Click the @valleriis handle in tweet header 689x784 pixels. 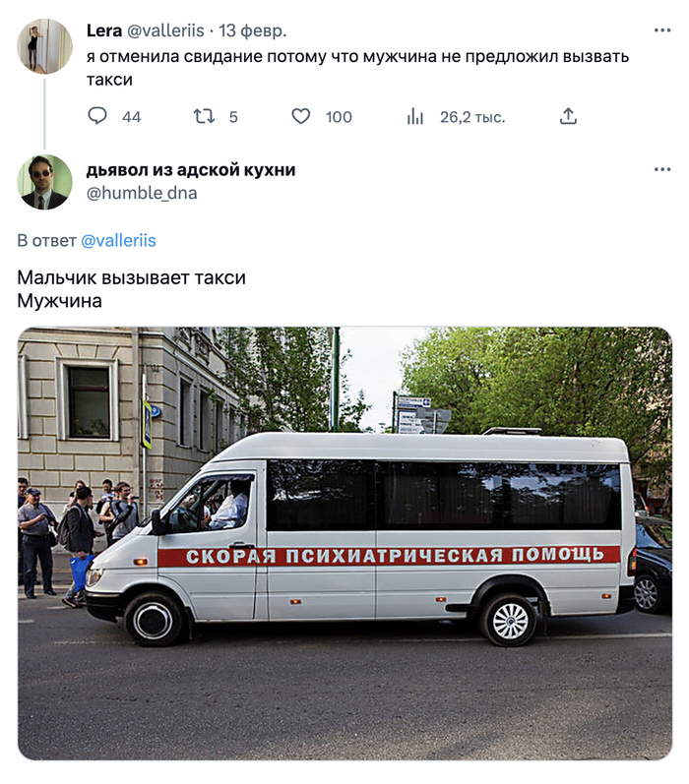(x=165, y=30)
